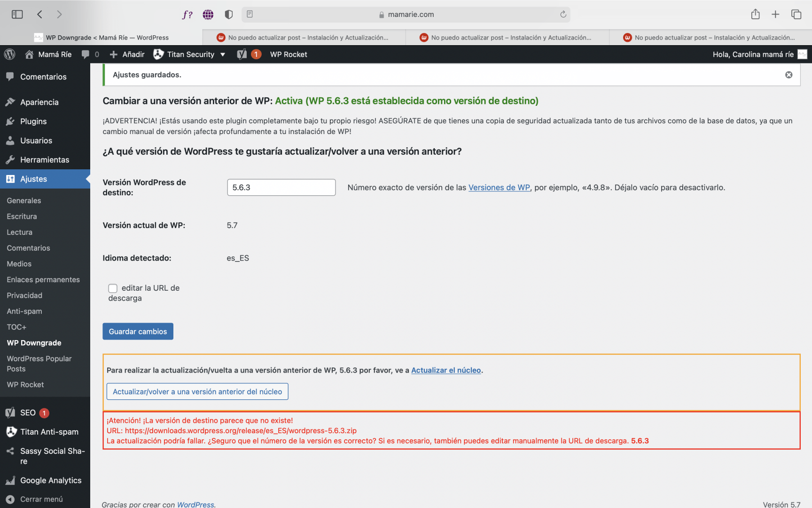
Task: Open Privacidad settings submenu
Action: 24,295
